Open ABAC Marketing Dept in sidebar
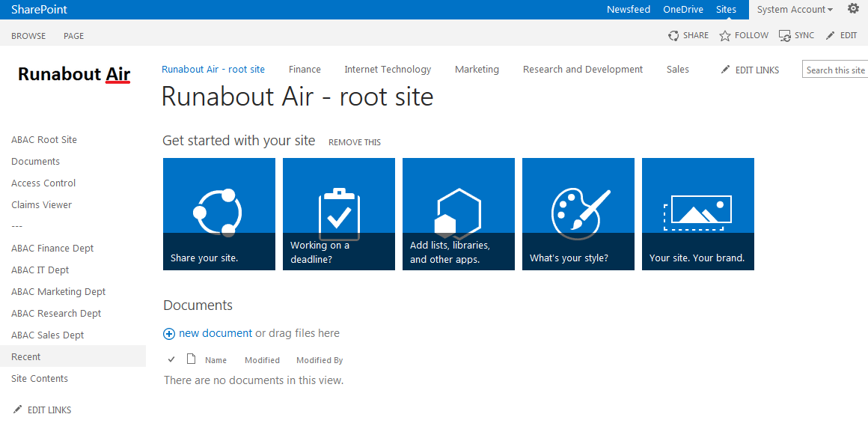The height and width of the screenshot is (432, 868). pos(58,291)
